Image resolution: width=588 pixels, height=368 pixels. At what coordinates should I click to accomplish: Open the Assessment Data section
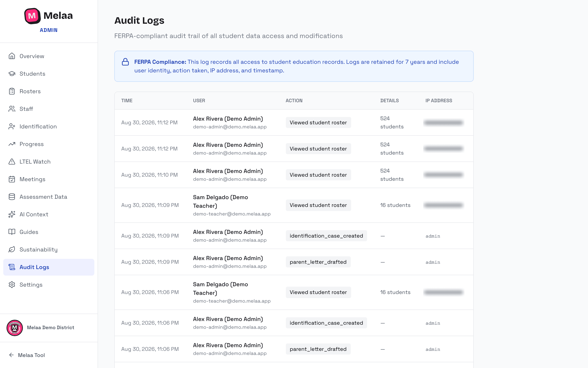[49, 197]
